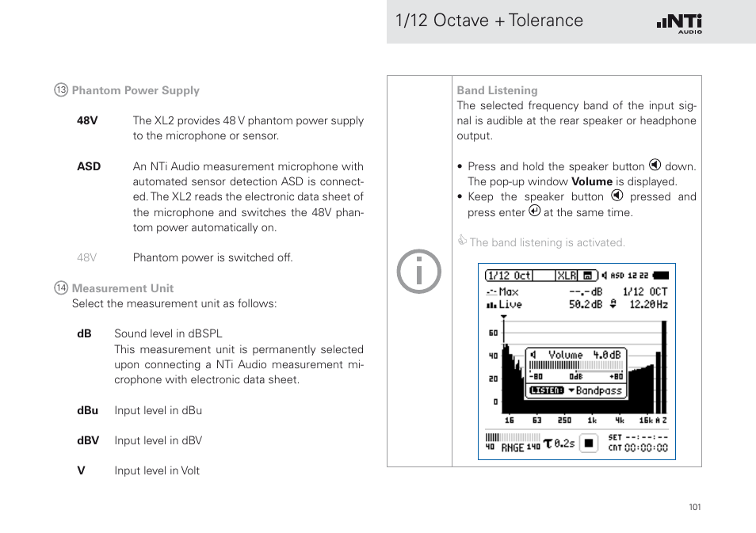The height and width of the screenshot is (533, 756).
Task: Click page number 101
Action: click(695, 507)
